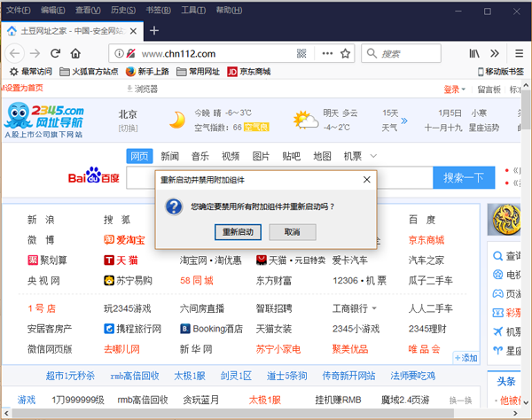
Task: Select the 网页 search tab
Action: pyautogui.click(x=139, y=156)
